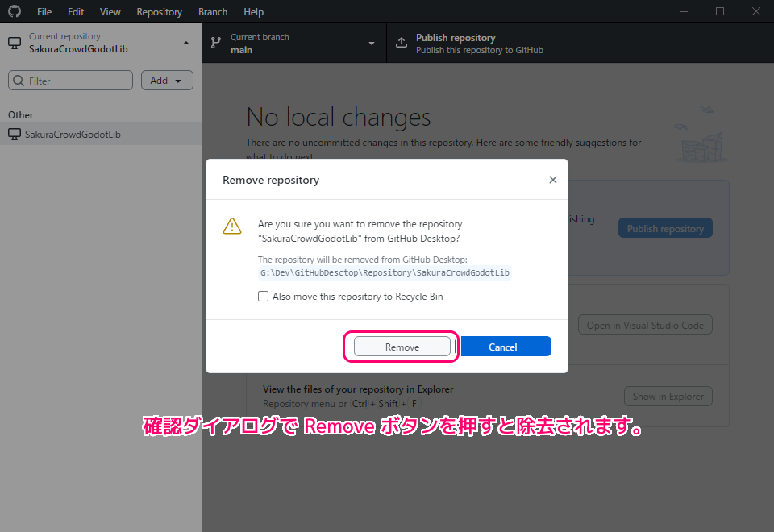The image size is (774, 532).
Task: Close the GitHub Desktop window
Action: tap(755, 11)
